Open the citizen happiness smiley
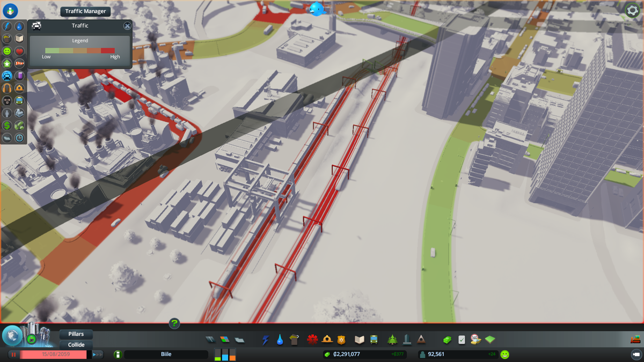This screenshot has width=644, height=362. coord(504,354)
